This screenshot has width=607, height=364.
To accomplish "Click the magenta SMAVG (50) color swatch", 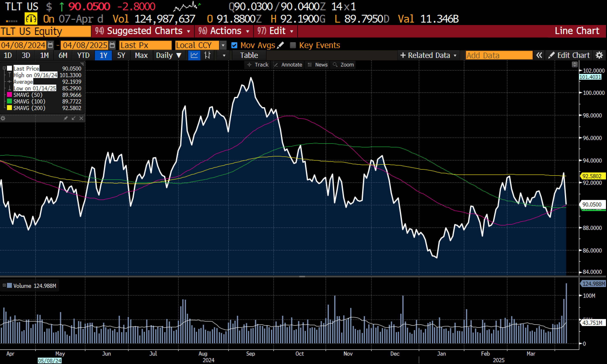I will pyautogui.click(x=10, y=95).
